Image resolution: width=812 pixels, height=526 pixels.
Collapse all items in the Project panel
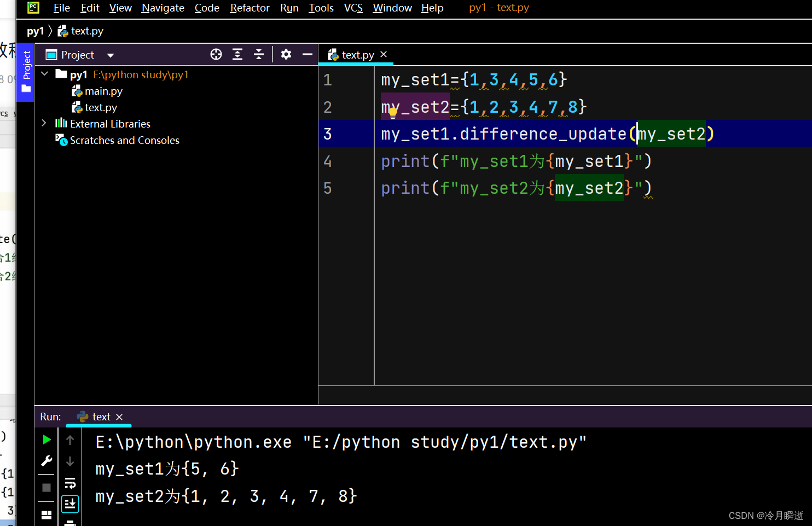pyautogui.click(x=259, y=54)
